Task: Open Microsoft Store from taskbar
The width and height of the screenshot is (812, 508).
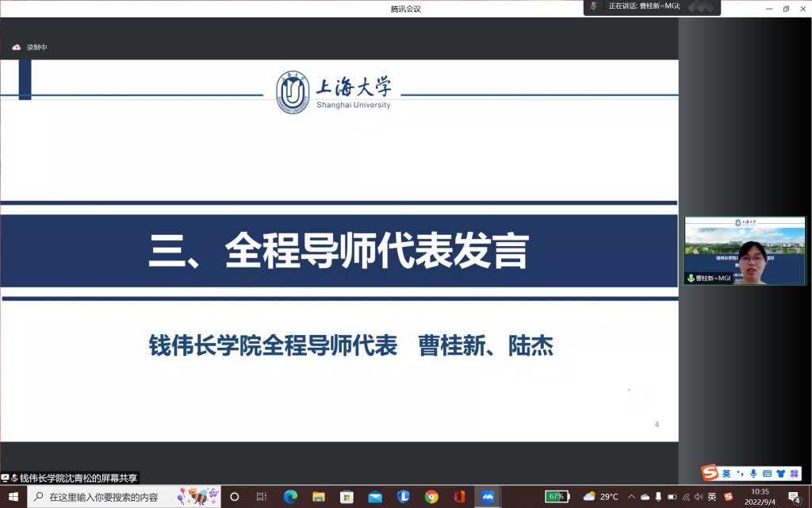Action: tap(347, 497)
